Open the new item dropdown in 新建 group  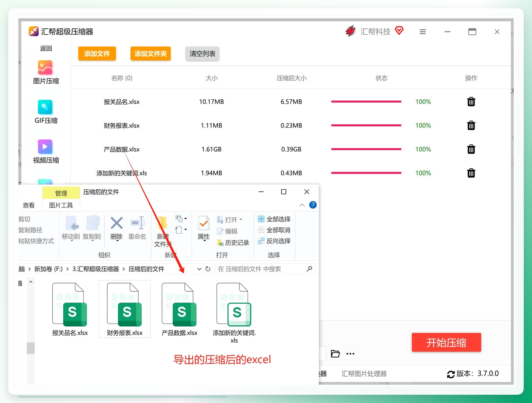(x=181, y=218)
